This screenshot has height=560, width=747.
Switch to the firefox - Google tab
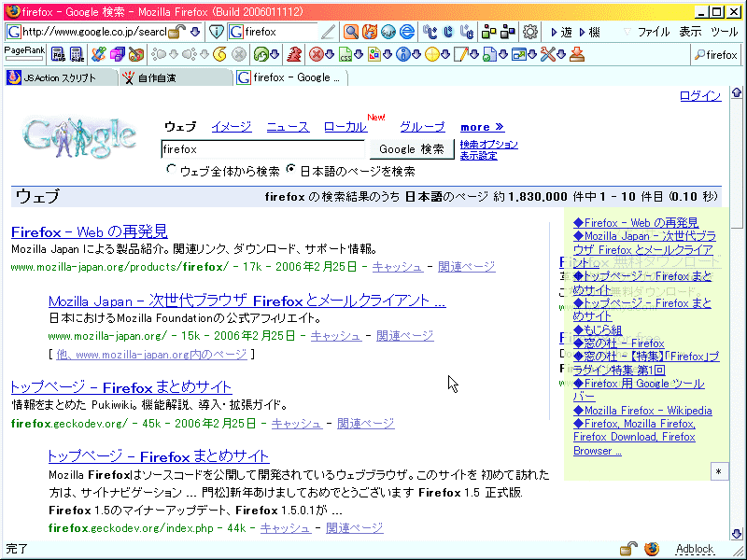click(x=291, y=77)
